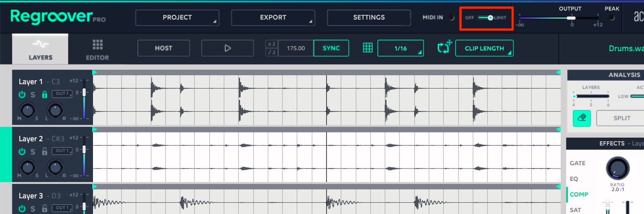
Task: Adjust Layer 2 volume fader
Action: (84, 149)
